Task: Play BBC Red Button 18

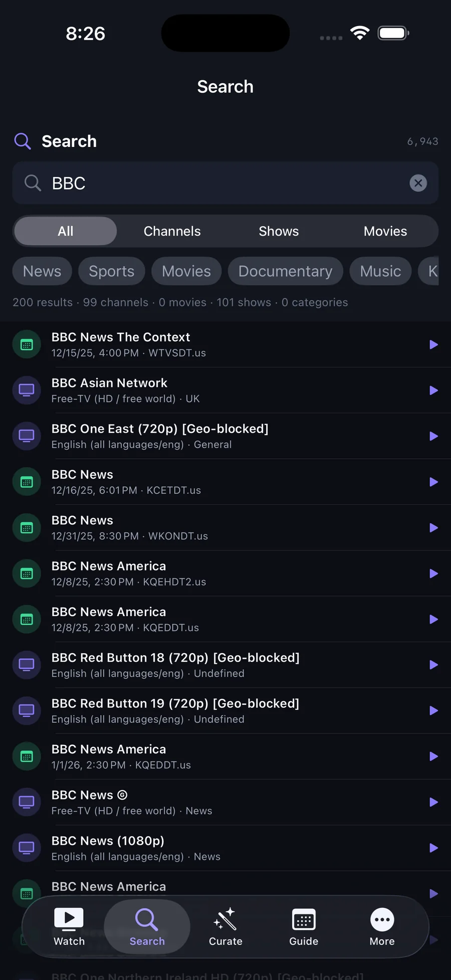Action: [434, 665]
